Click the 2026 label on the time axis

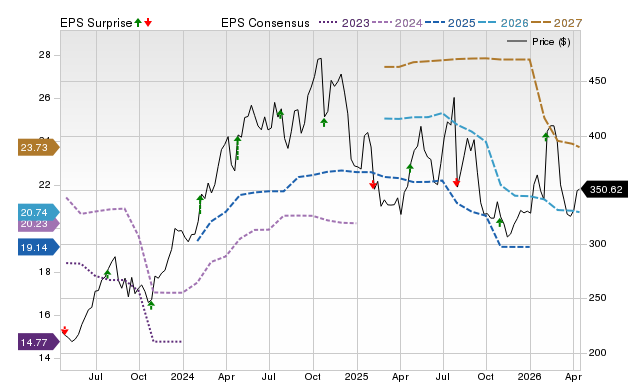[x=529, y=376]
